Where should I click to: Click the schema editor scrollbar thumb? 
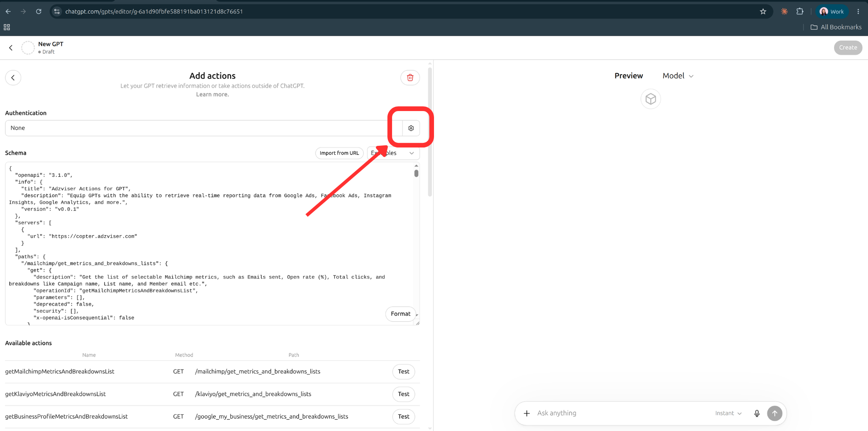(x=417, y=173)
